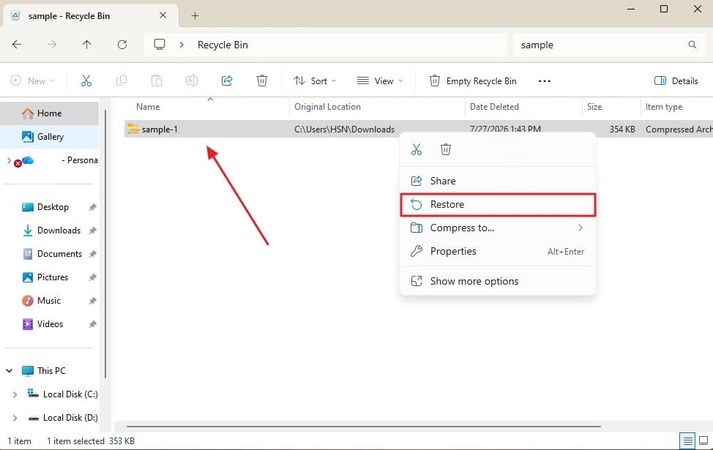The width and height of the screenshot is (713, 450).
Task: Toggle the Details pane button
Action: (x=676, y=81)
